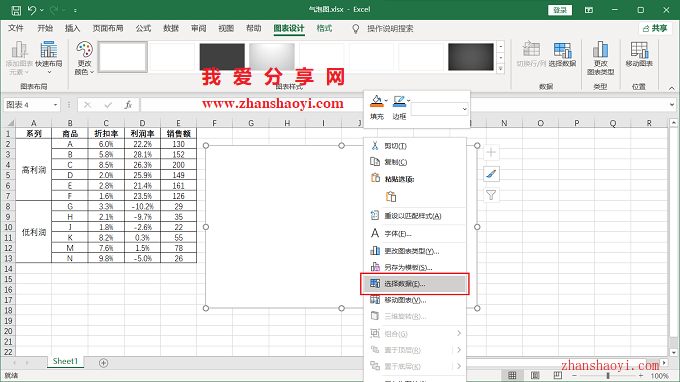Click the formula bar input area
The height and width of the screenshot is (382, 680).
click(x=403, y=105)
